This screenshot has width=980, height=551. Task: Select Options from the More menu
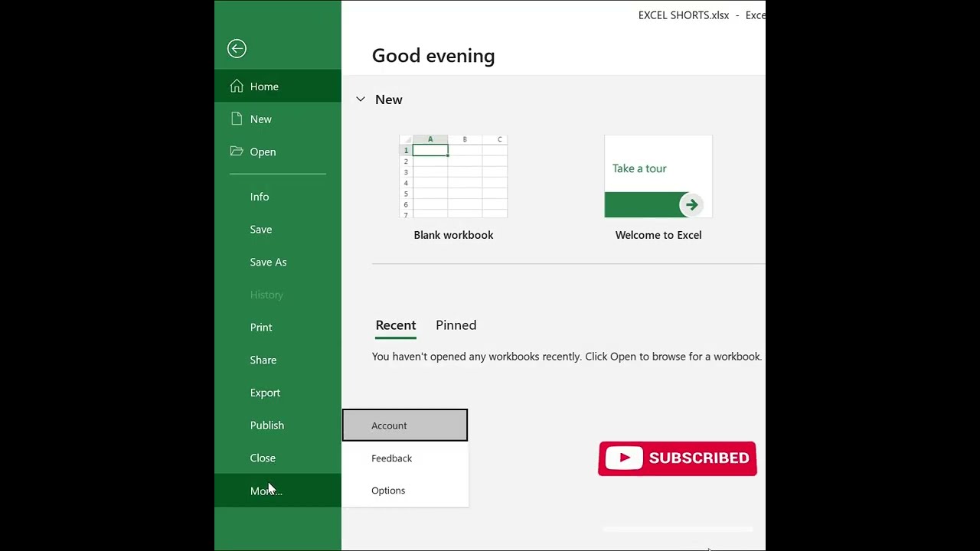405,491
